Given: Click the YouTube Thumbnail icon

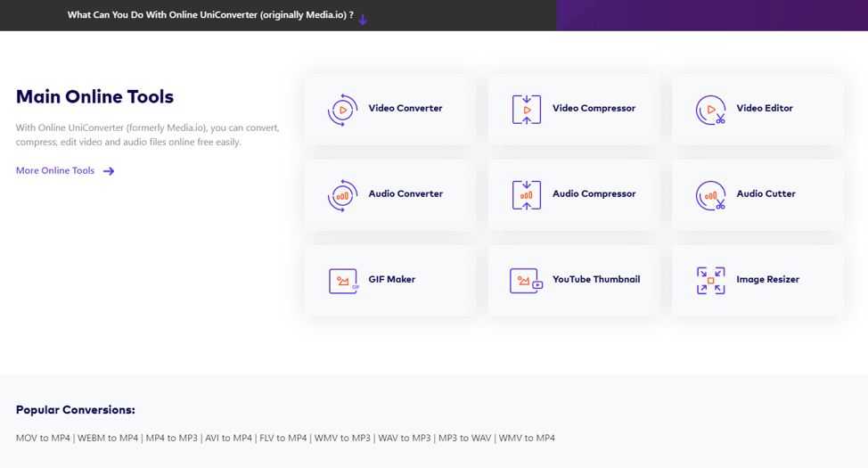Looking at the screenshot, I should click(x=526, y=281).
